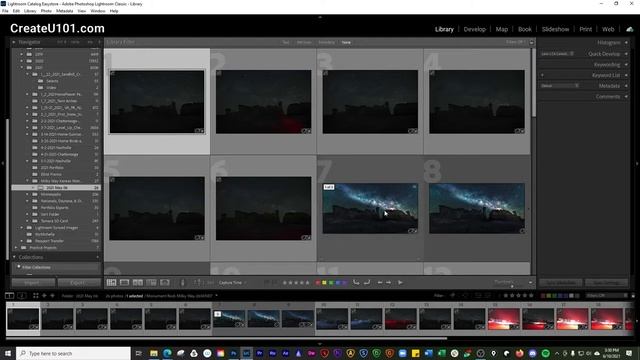Go back in filmstrip navigation

pos(44,296)
